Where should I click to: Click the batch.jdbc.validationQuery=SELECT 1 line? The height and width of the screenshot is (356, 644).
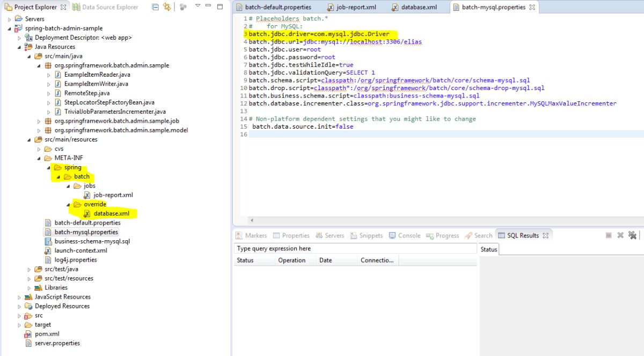click(312, 73)
